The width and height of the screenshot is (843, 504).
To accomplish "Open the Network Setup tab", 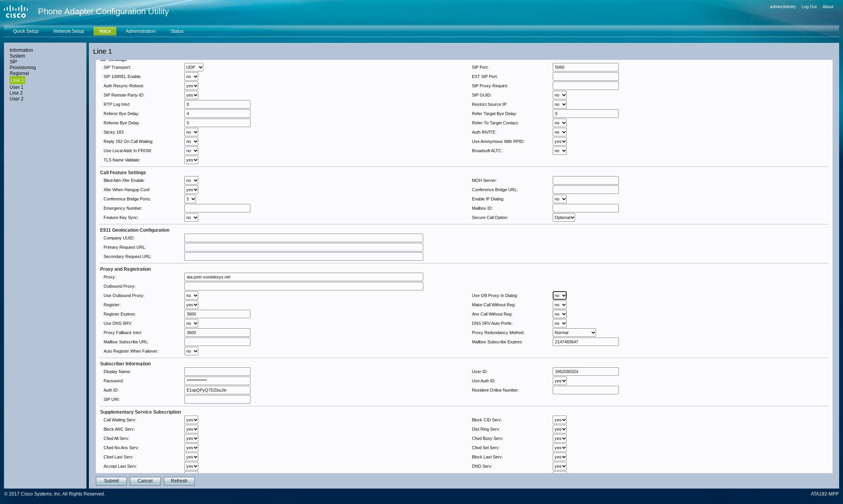I will click(69, 31).
